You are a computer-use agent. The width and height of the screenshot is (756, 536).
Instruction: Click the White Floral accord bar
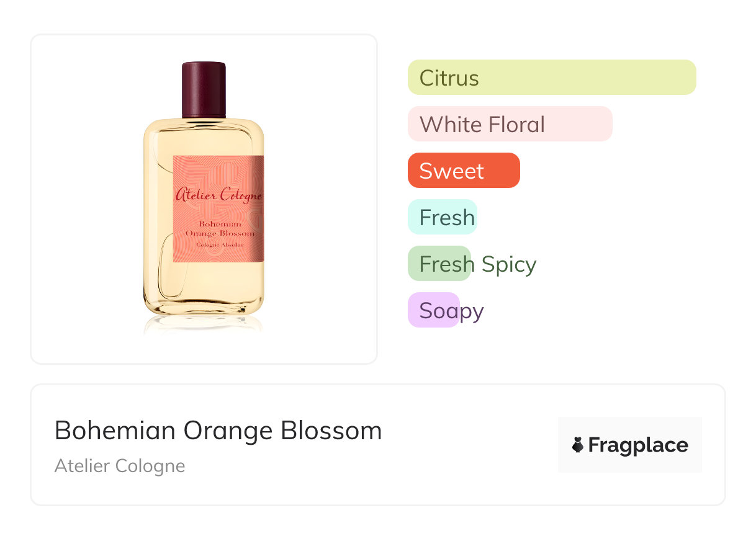pos(510,124)
